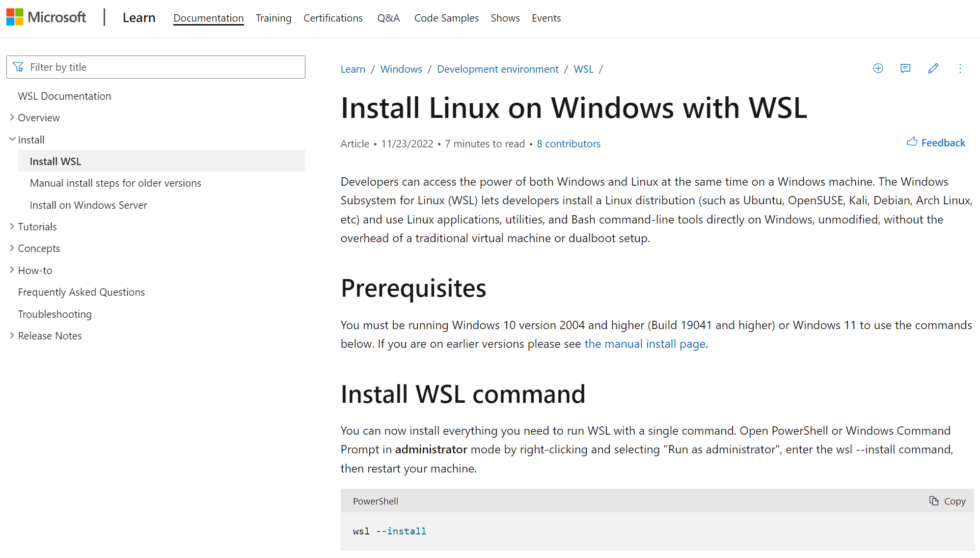The height and width of the screenshot is (558, 980).
Task: View the 8 contributors link
Action: (568, 144)
